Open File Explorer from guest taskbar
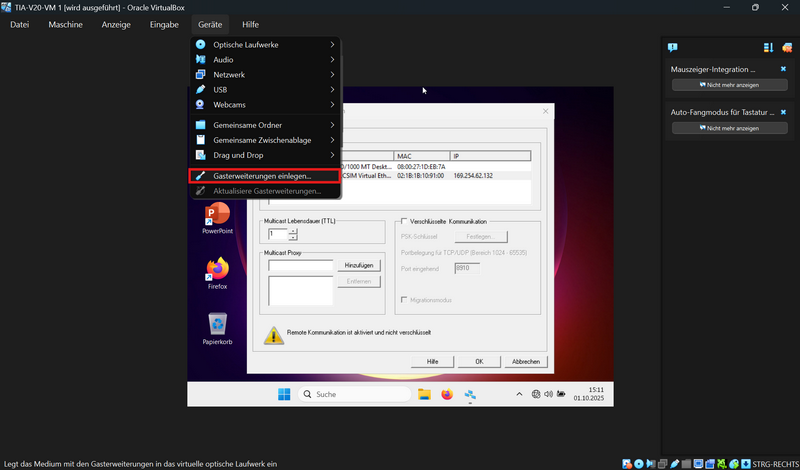This screenshot has width=800, height=470. click(424, 394)
